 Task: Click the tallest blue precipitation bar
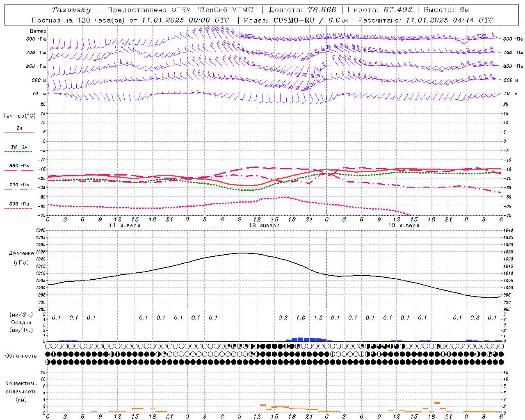coord(301,339)
